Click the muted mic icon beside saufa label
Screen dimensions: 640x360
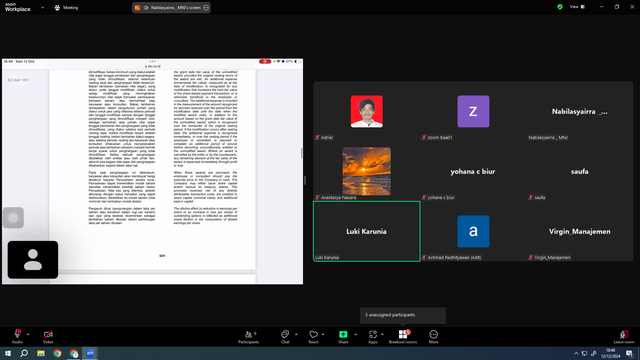(x=530, y=198)
